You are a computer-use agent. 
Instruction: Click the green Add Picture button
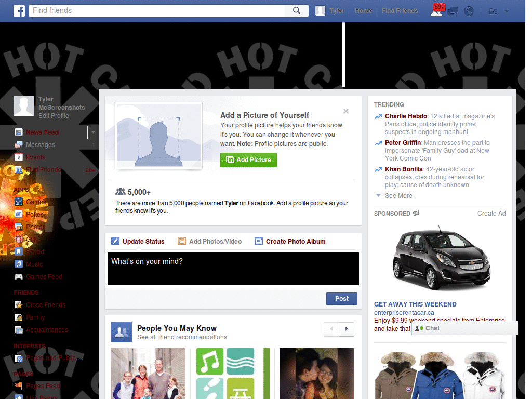click(248, 160)
